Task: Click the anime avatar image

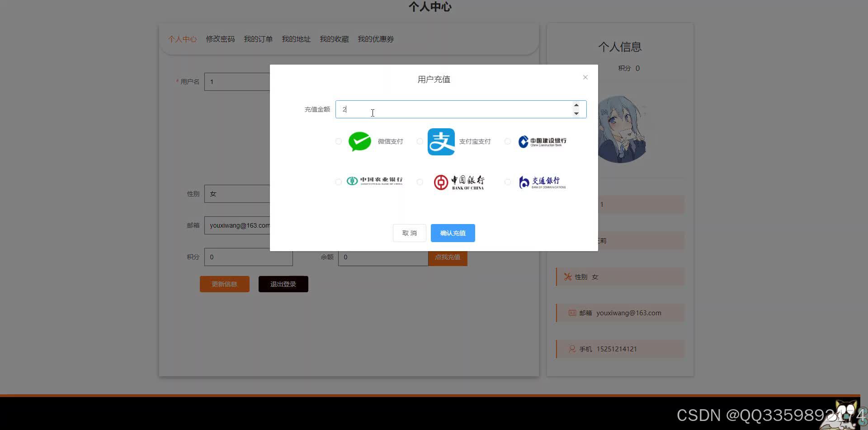Action: click(622, 129)
